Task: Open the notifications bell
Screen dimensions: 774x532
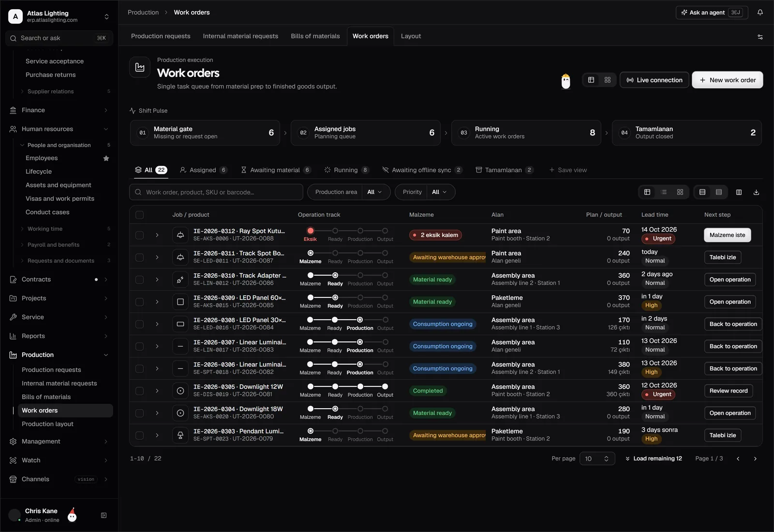Action: point(760,13)
